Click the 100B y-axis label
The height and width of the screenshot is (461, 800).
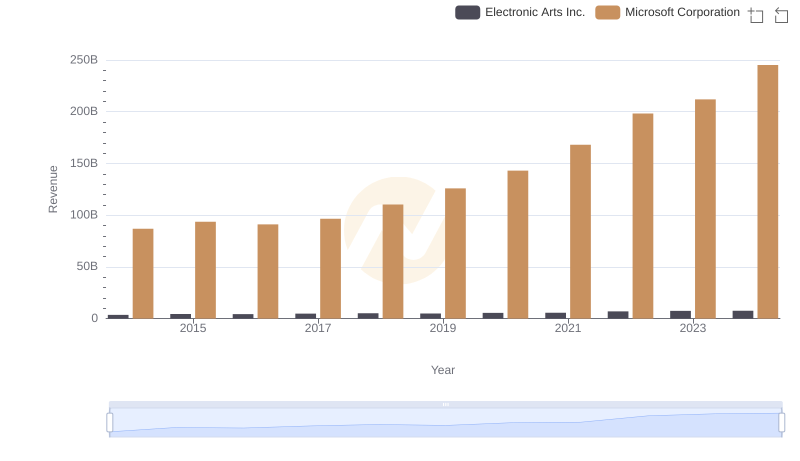point(84,215)
